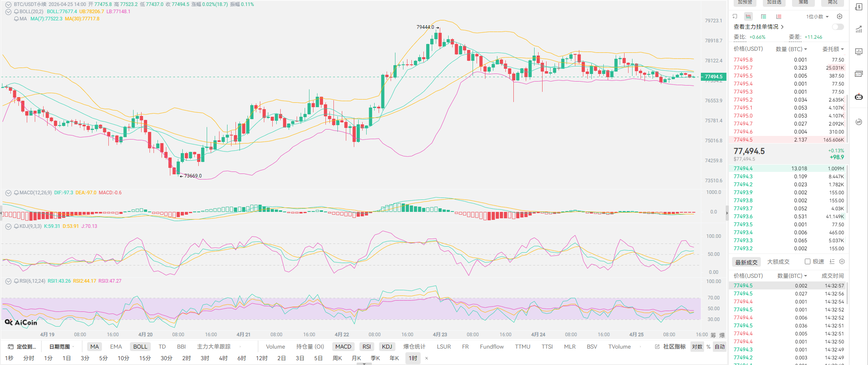Toggle the 查看主力挂单情况 switch
This screenshot has width=868, height=365.
tap(838, 27)
